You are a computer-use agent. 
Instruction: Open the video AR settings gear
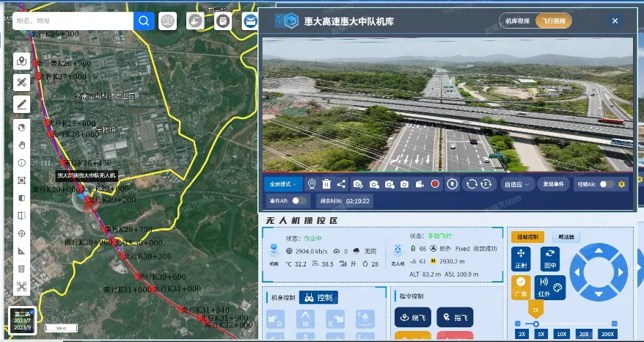pyautogui.click(x=622, y=184)
